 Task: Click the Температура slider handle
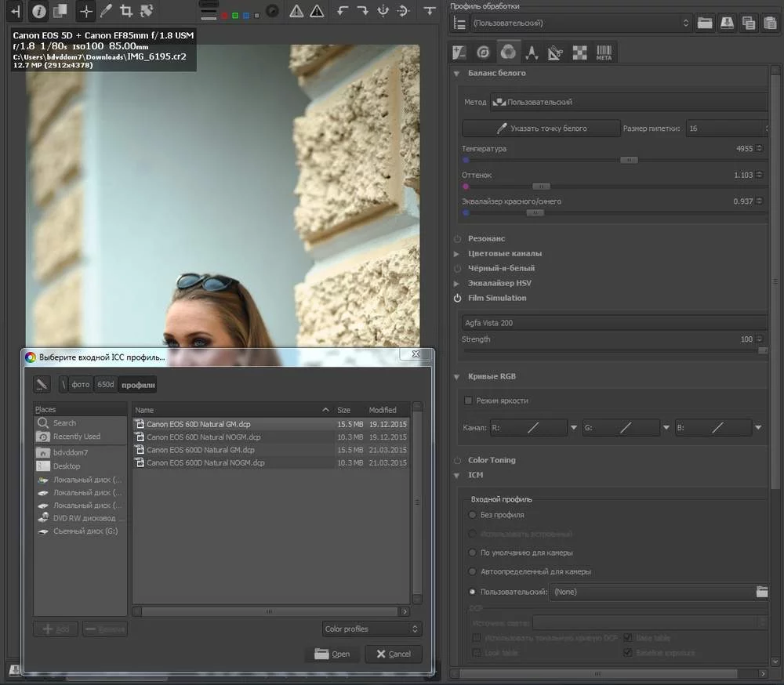tap(628, 160)
